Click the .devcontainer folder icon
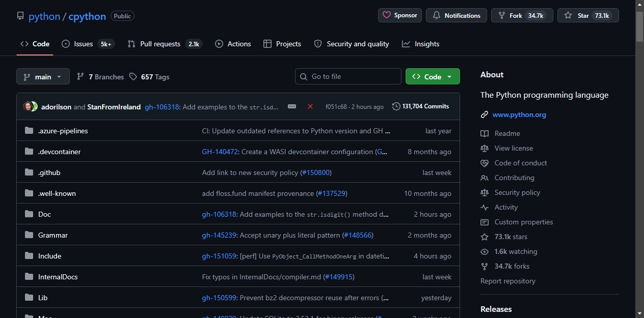Viewport: 644px width, 318px height. (29, 152)
